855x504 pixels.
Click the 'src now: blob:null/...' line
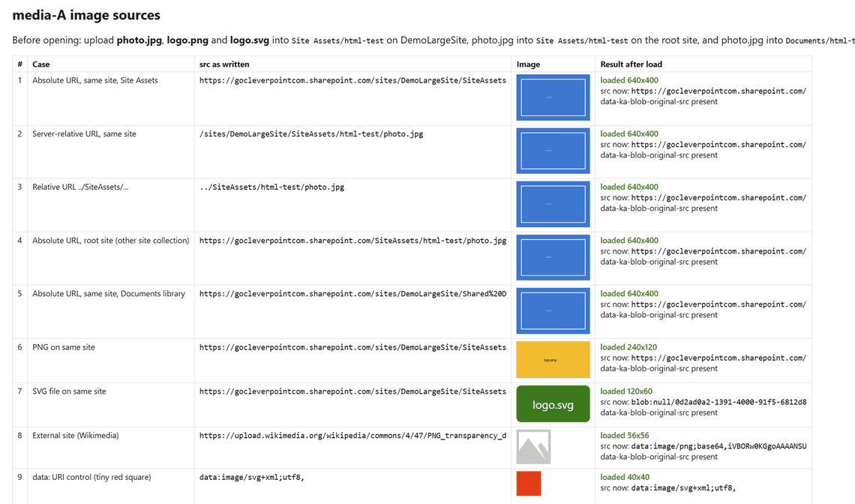click(703, 402)
